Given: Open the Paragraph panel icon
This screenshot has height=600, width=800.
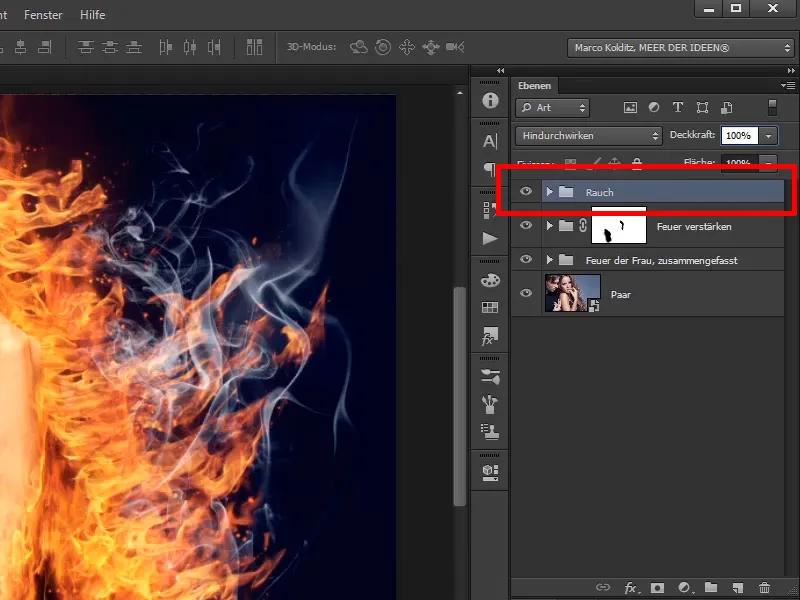Looking at the screenshot, I should coord(490,169).
